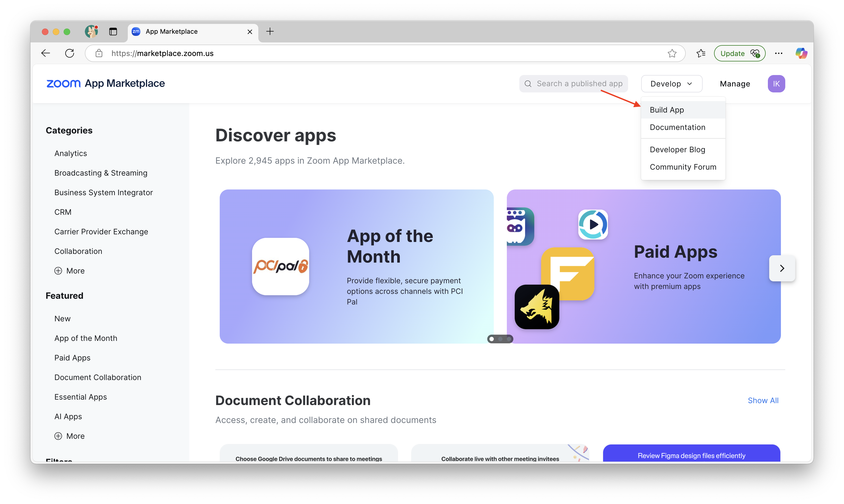
Task: Focus the Search a published app field
Action: 573,83
